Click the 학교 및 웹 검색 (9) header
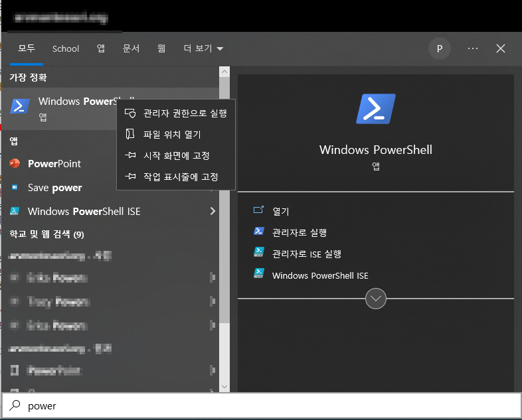The width and height of the screenshot is (522, 420). (46, 234)
